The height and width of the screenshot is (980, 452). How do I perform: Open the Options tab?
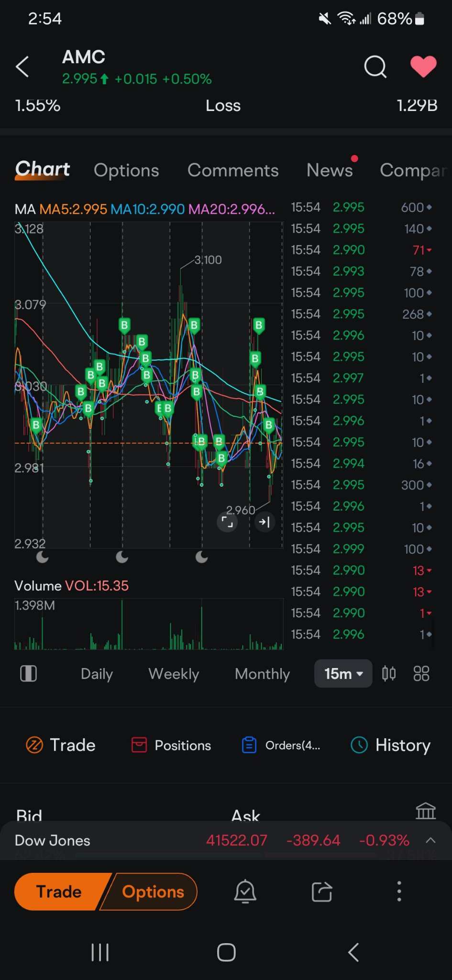[x=126, y=170]
